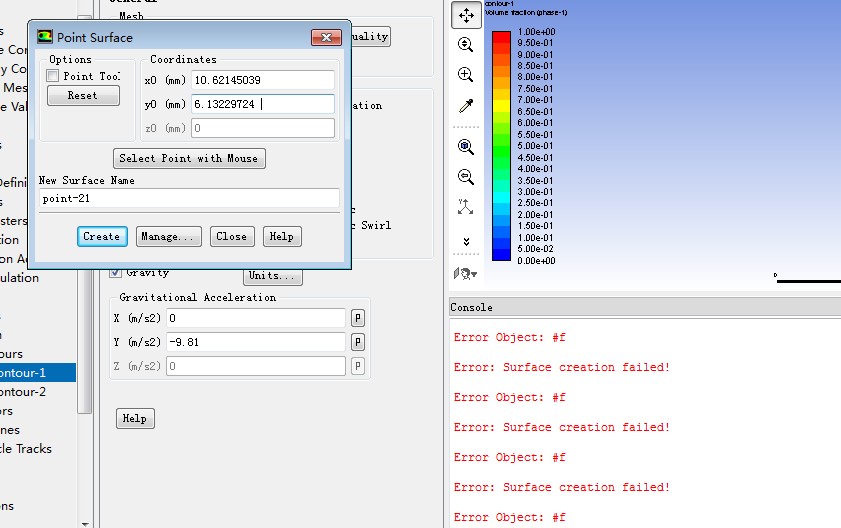Image resolution: width=841 pixels, height=528 pixels.
Task: Click the 0.00e+00 legend value
Action: click(x=536, y=261)
